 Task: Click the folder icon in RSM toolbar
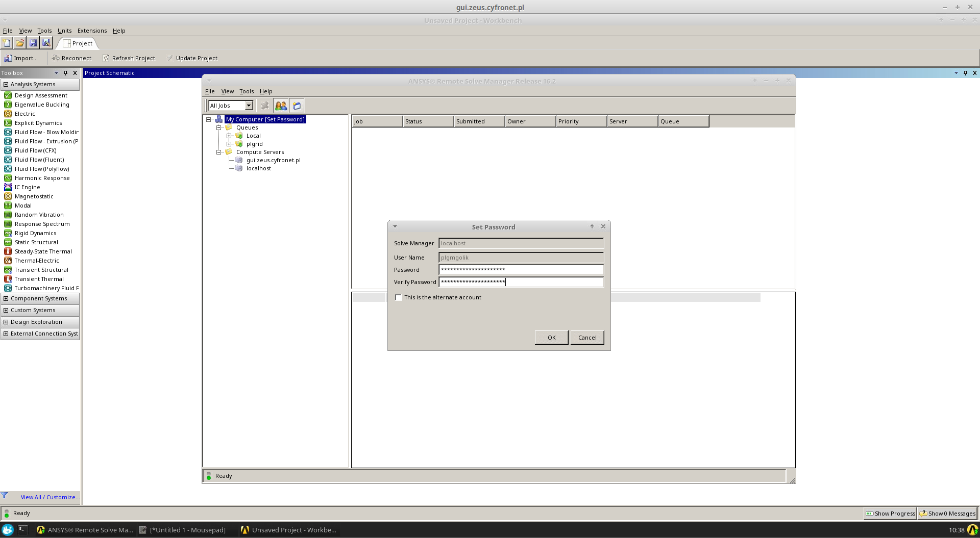tap(297, 106)
